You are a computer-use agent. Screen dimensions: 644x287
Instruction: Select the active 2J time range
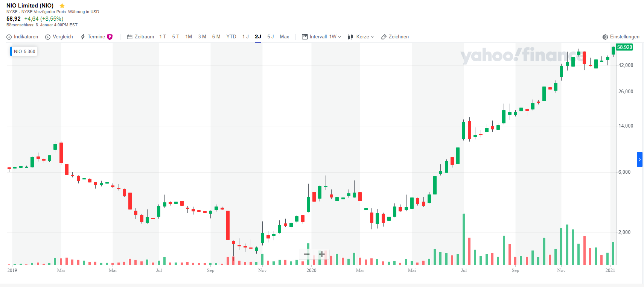(258, 37)
